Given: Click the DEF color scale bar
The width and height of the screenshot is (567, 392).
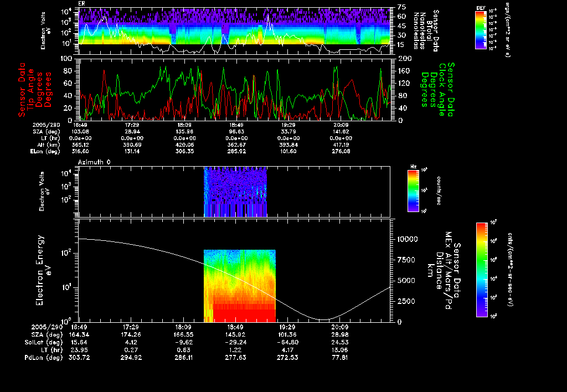Looking at the screenshot, I should 481,30.
